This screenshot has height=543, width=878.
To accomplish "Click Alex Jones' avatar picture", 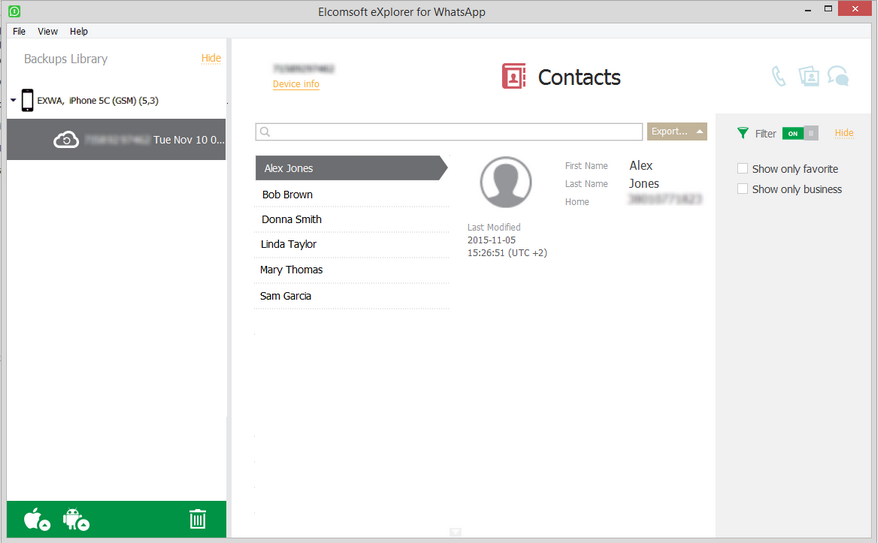I will [506, 182].
